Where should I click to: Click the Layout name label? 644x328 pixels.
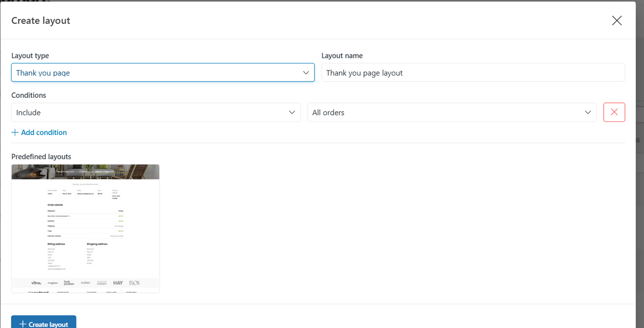click(x=342, y=56)
